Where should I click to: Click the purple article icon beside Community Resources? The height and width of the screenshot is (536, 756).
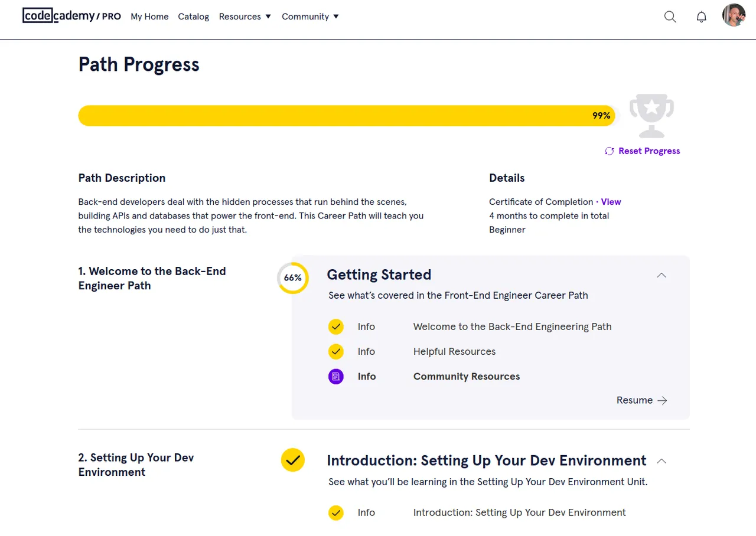(336, 376)
